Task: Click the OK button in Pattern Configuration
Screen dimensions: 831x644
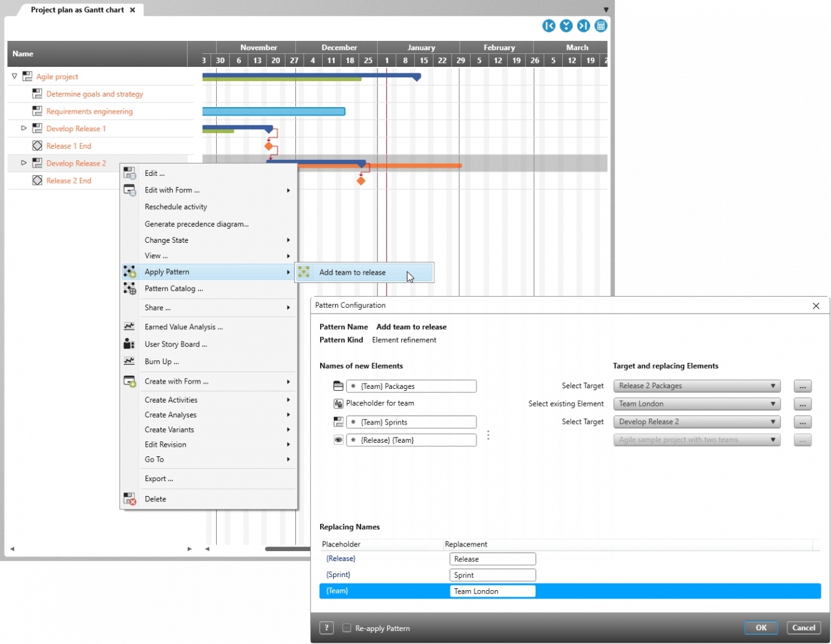Action: click(761, 628)
